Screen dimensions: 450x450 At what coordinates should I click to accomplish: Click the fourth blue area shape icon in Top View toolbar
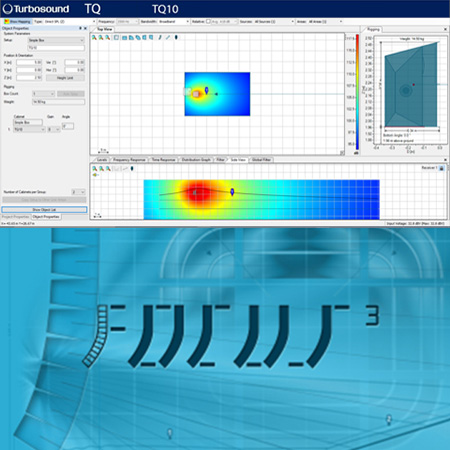tap(144, 38)
